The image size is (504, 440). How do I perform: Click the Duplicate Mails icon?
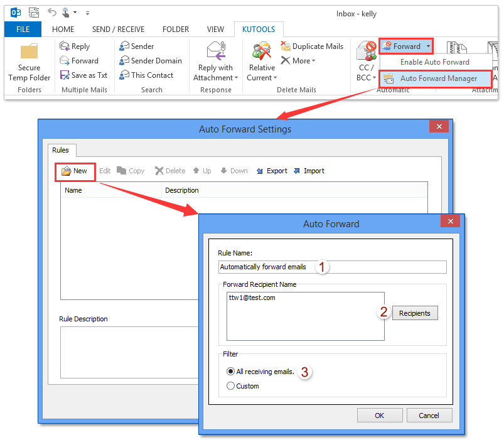(x=286, y=46)
